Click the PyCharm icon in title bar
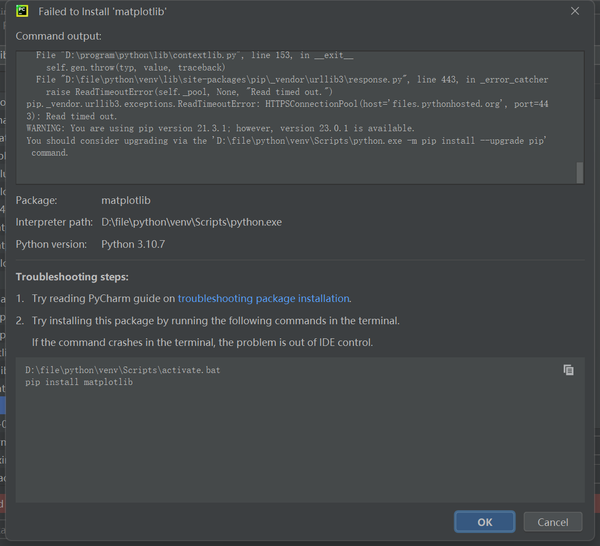The width and height of the screenshot is (600, 546). [x=22, y=11]
